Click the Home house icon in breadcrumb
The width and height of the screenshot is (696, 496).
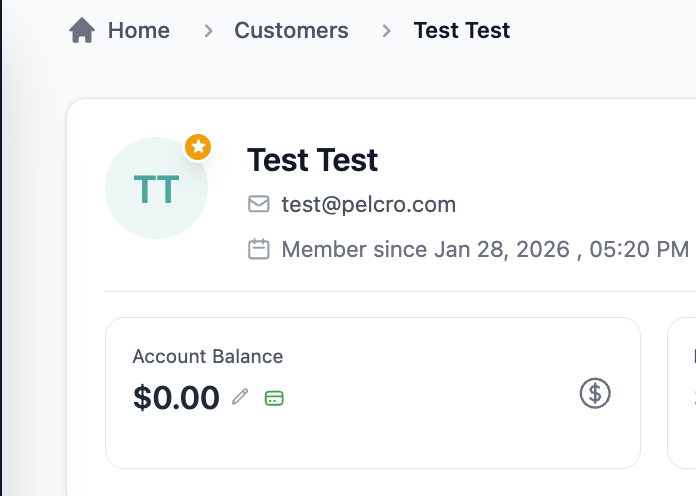coord(82,31)
